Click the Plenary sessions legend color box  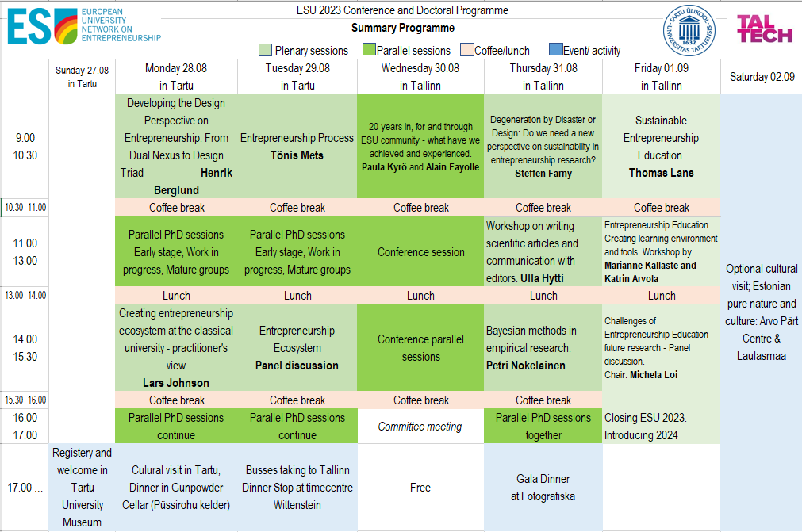pyautogui.click(x=266, y=51)
